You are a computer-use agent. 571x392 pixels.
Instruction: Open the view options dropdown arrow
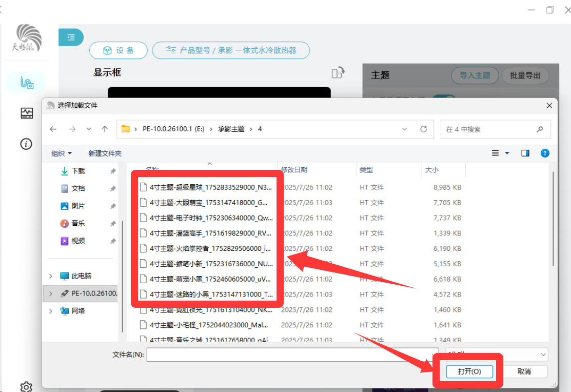[x=507, y=153]
